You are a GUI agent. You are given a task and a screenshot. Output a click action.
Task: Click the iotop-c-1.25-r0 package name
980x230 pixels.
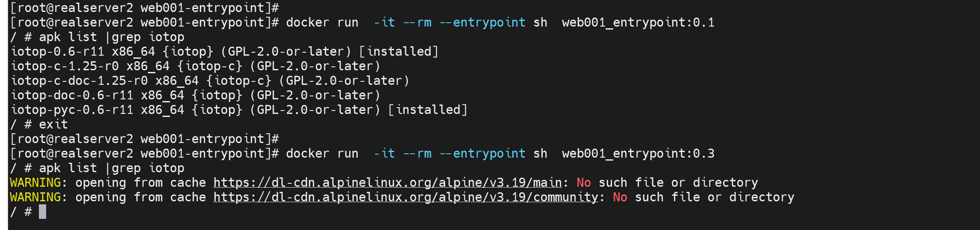tap(65, 66)
